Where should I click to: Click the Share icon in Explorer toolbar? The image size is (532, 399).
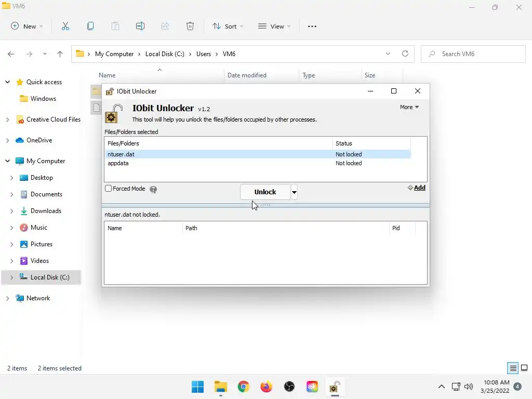pos(165,26)
